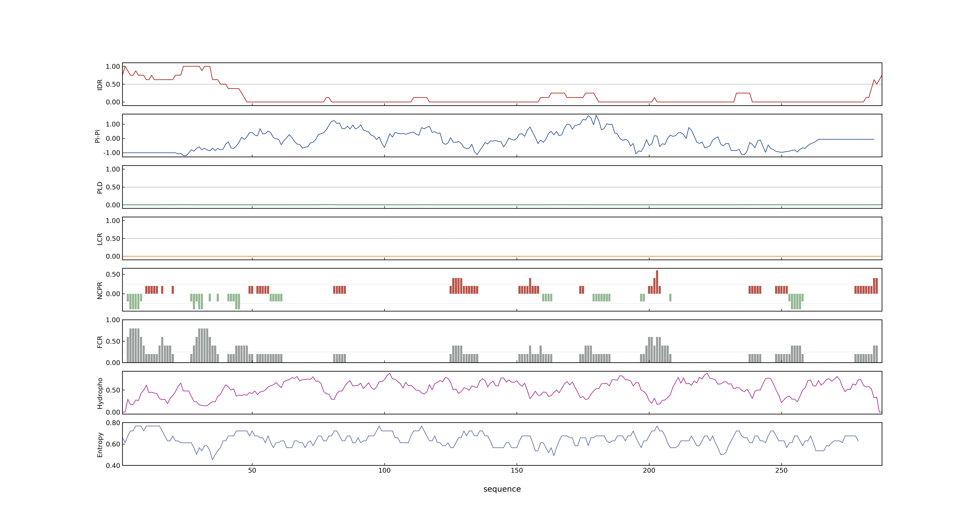Click the tallest red NCPR bar near 200
Viewport: 980px width, 523px height.
657,282
